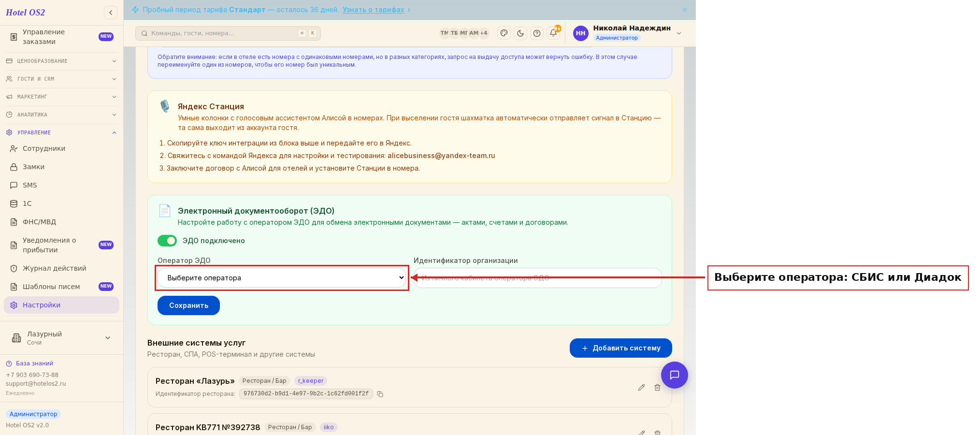Dismiss the trial period banner
The image size is (980, 435).
coord(685,10)
